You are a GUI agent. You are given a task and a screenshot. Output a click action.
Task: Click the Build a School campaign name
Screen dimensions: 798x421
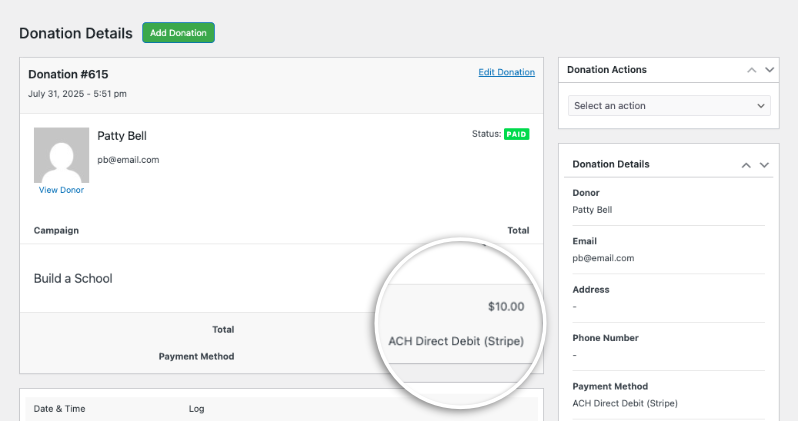point(73,278)
